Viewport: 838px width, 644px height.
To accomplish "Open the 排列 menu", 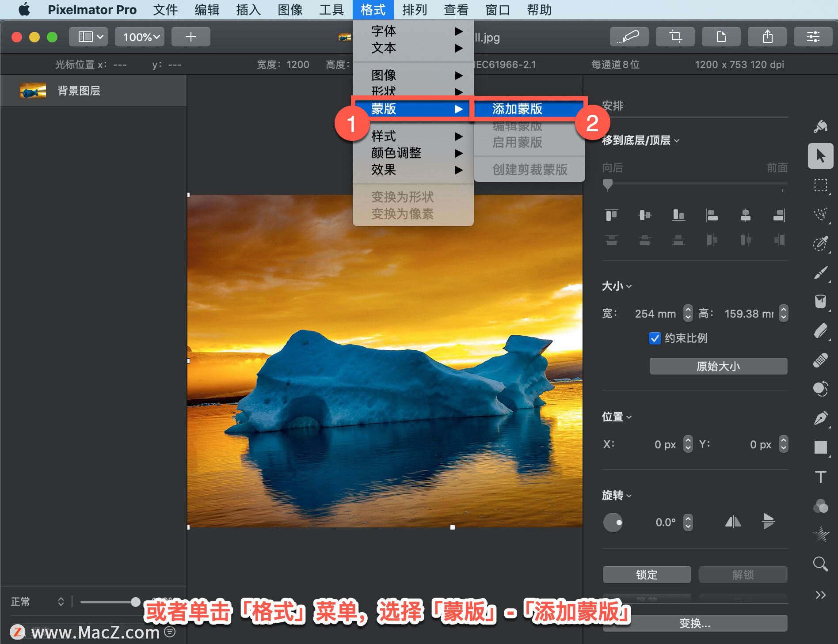I will pos(414,10).
